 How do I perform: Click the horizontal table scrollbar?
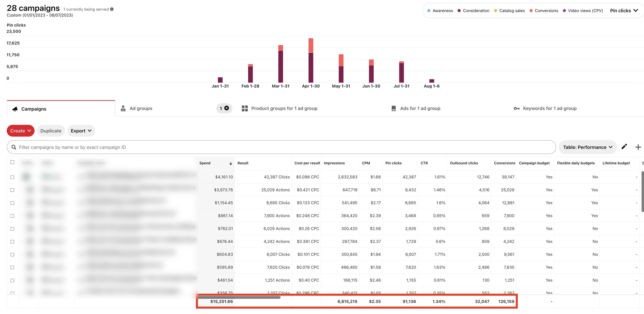point(239,297)
